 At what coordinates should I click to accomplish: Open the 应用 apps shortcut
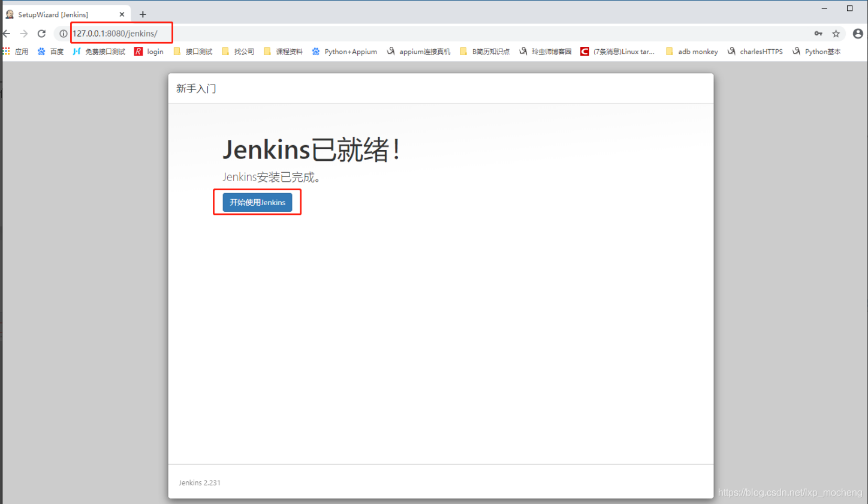(15, 52)
